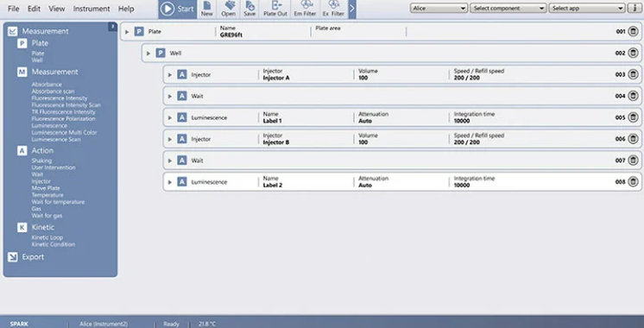This screenshot has width=644, height=328.
Task: Delete Luminescence Label 2 strip 008
Action: (x=633, y=182)
